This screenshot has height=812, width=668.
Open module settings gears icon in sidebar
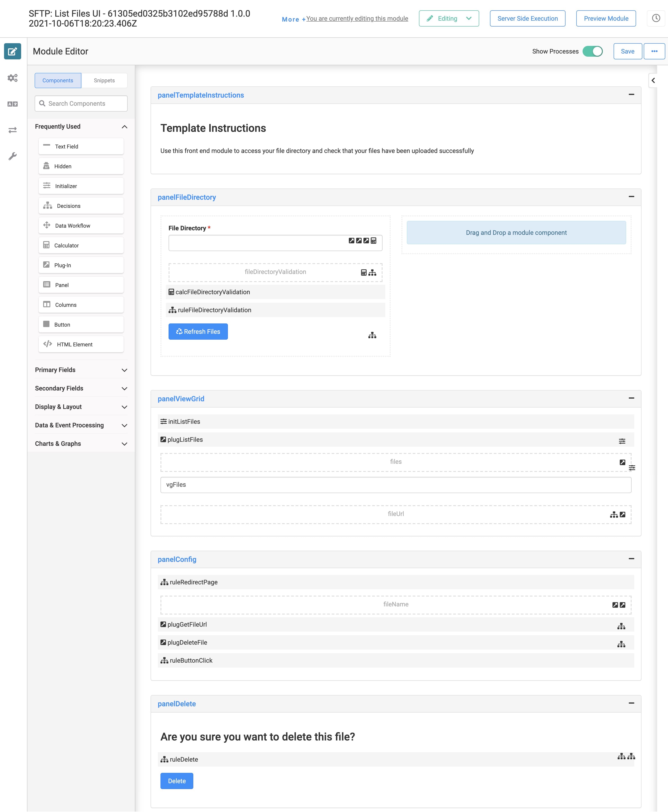(x=12, y=78)
